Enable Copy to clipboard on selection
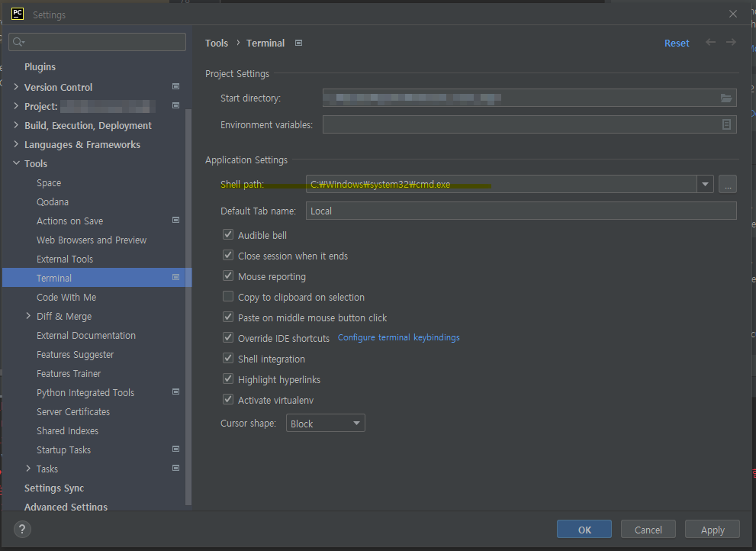This screenshot has width=756, height=551. point(228,296)
